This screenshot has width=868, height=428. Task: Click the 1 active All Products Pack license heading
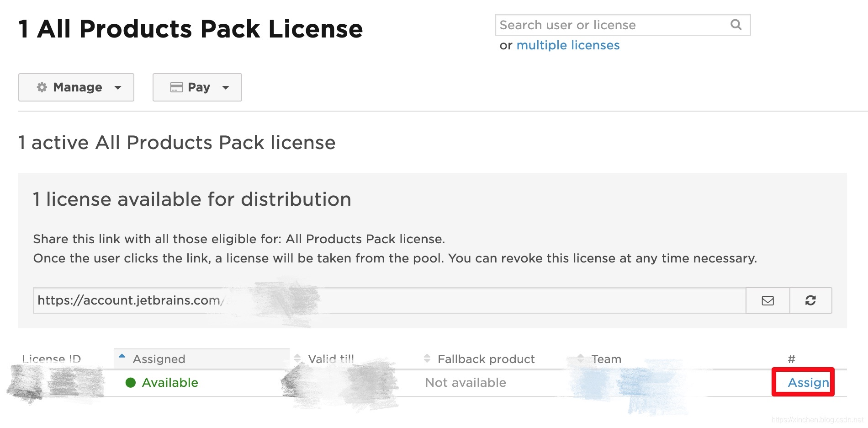(x=177, y=143)
